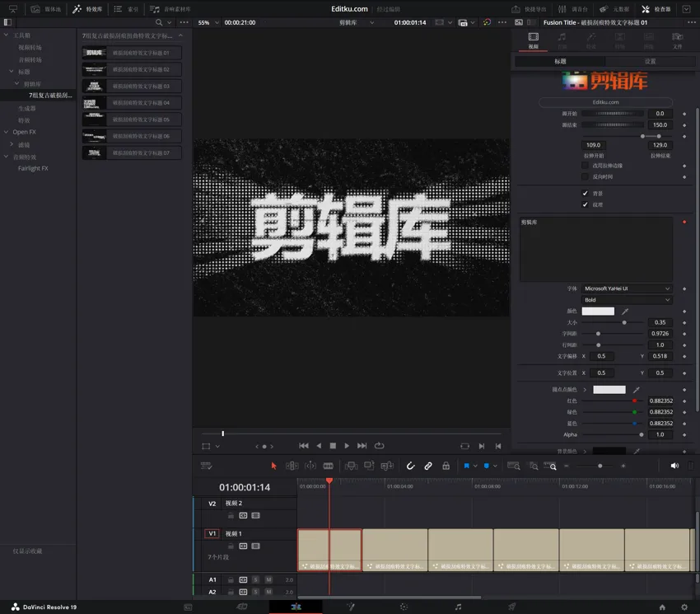Open the Deliver page rocket icon
This screenshot has height=614, width=700.
click(x=511, y=607)
